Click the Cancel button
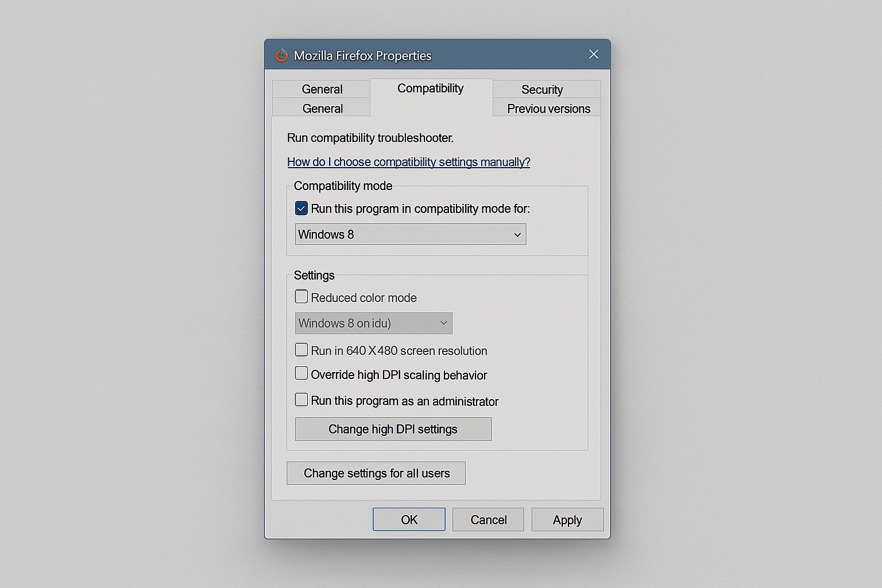This screenshot has height=588, width=882. [488, 520]
